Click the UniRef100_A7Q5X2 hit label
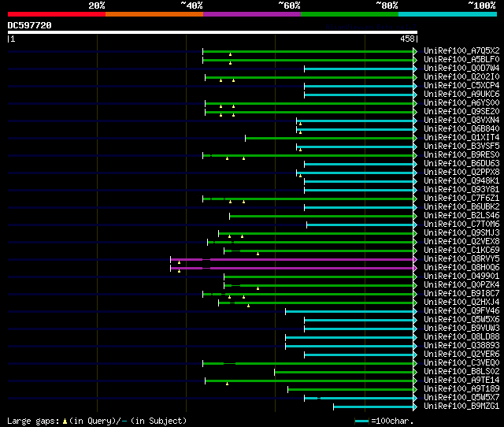The width and height of the screenshot is (504, 427). [x=461, y=50]
